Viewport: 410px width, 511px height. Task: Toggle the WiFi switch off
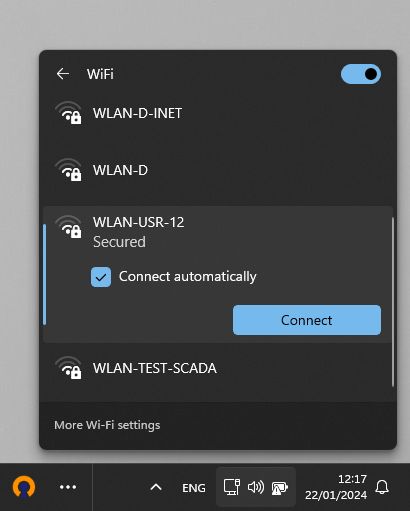click(361, 74)
